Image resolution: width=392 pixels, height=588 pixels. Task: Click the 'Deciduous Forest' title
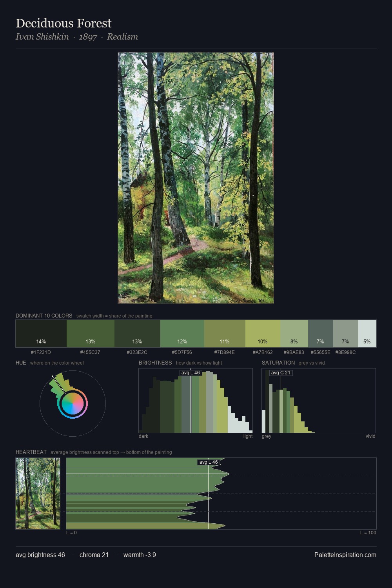pyautogui.click(x=64, y=23)
